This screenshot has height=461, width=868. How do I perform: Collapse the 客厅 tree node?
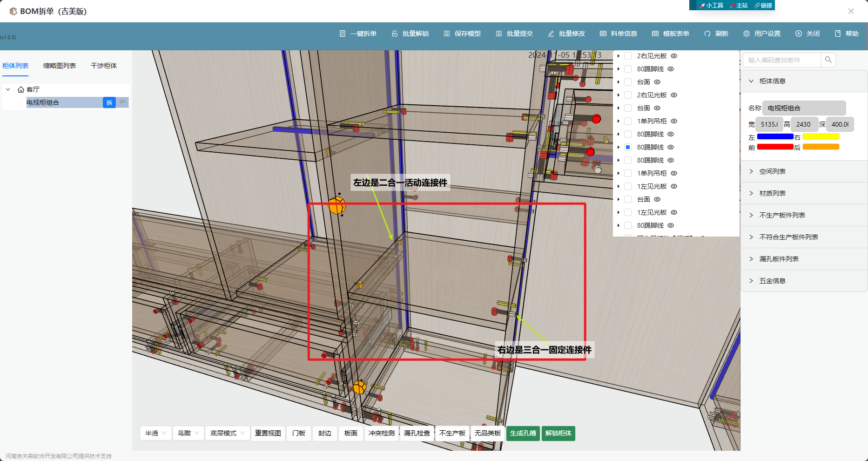(8, 89)
